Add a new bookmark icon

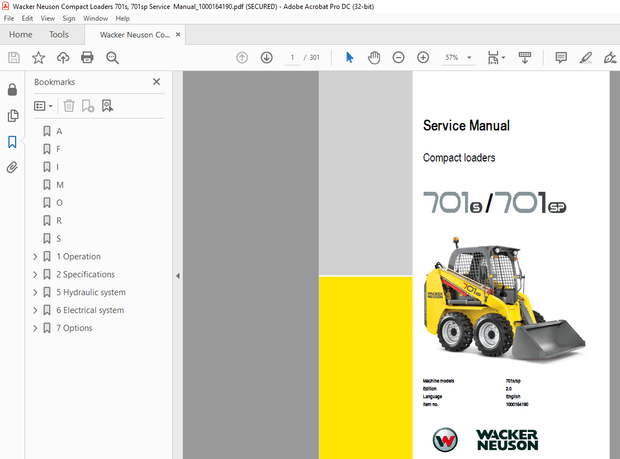87,106
